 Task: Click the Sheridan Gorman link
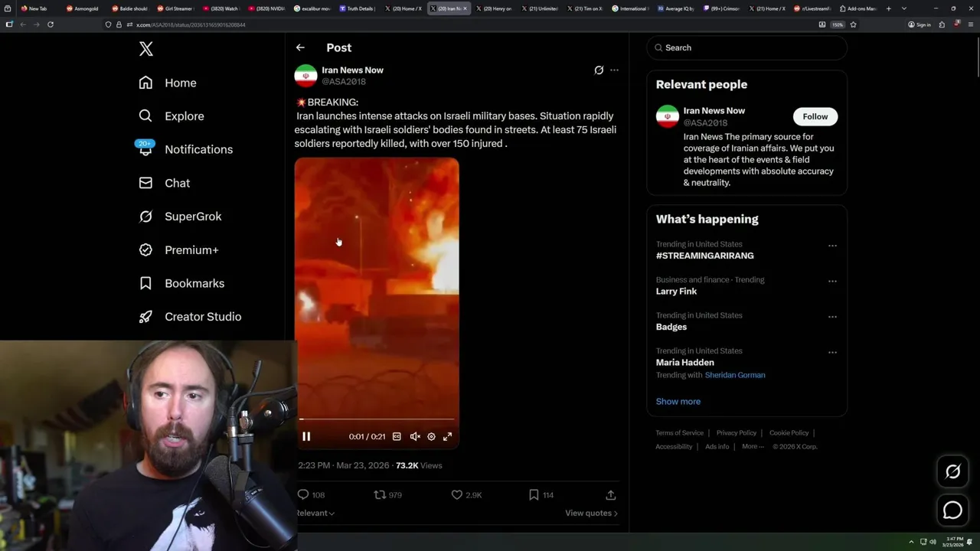click(735, 375)
